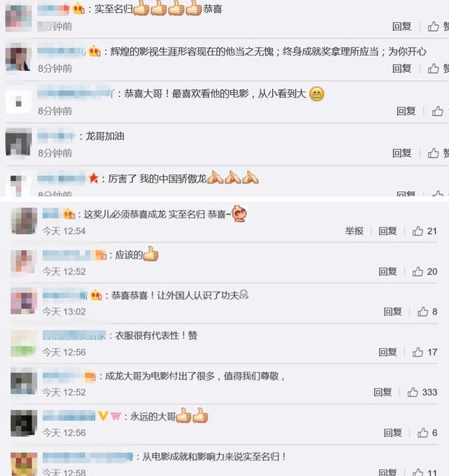The image size is (449, 476).
Task: Like the 恭喜大哥 comment posted 8 minutes ago
Action: pos(438,111)
